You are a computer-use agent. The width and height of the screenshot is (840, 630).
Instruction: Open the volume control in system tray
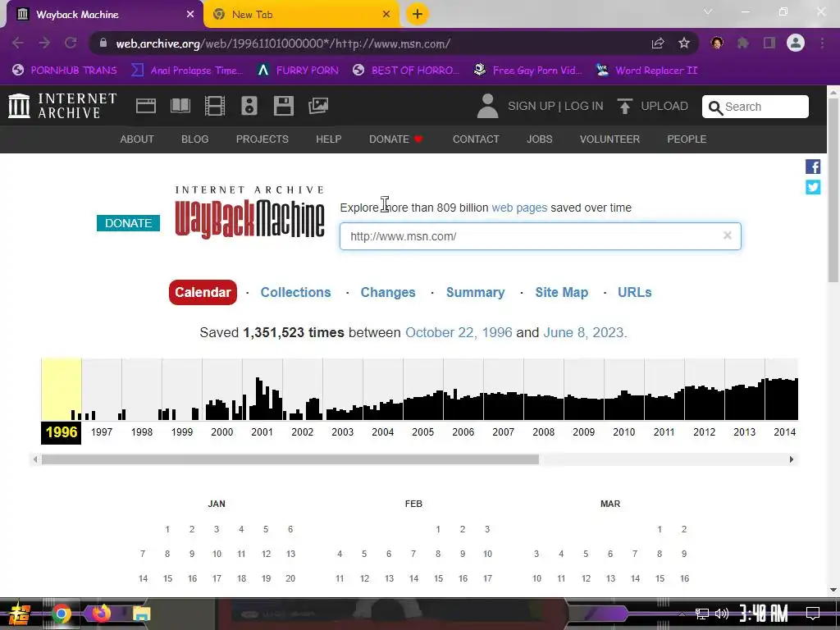[722, 614]
